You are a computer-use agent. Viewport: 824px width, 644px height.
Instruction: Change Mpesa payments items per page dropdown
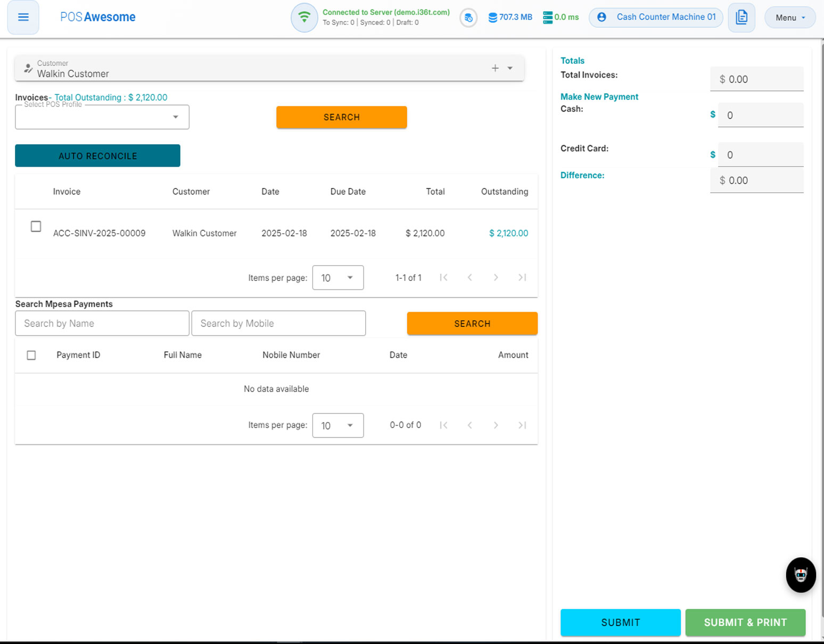(x=337, y=425)
